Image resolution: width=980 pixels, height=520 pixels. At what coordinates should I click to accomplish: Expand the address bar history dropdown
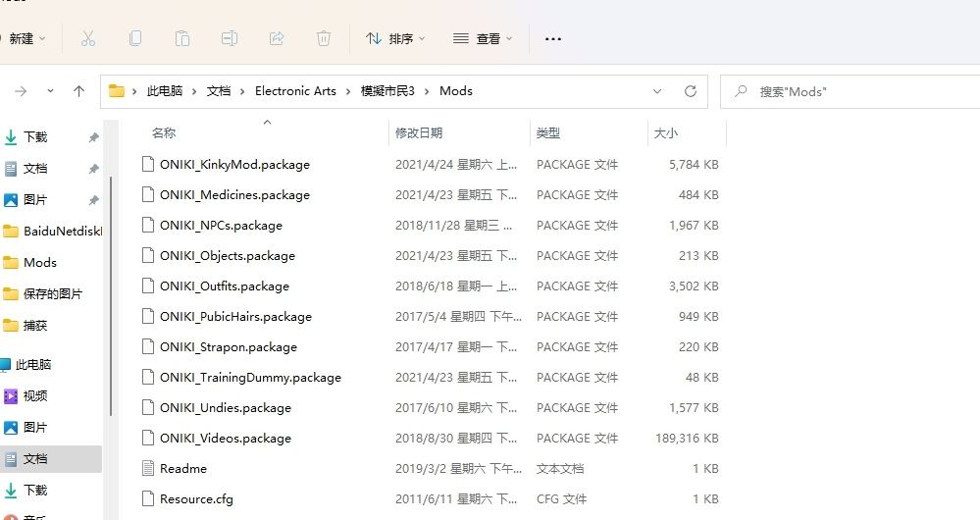pos(657,91)
